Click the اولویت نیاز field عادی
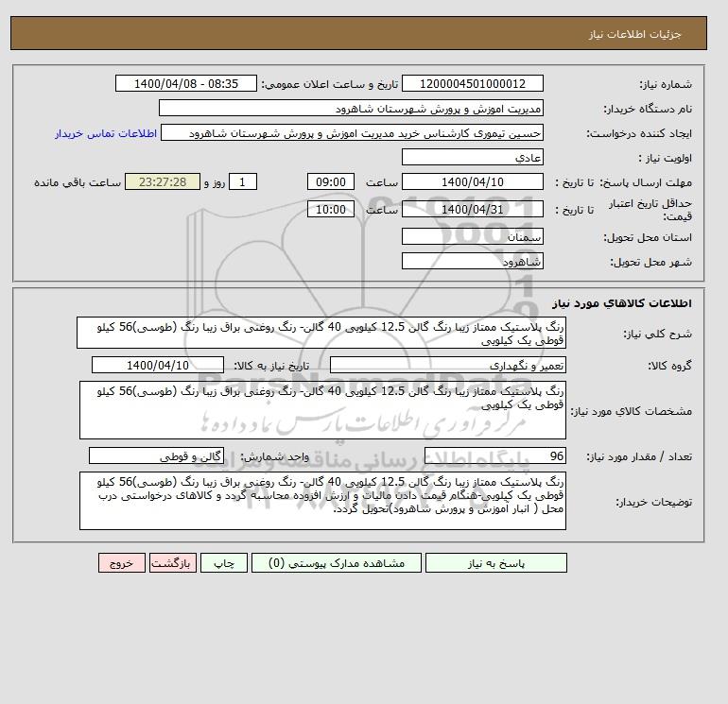 click(x=472, y=157)
